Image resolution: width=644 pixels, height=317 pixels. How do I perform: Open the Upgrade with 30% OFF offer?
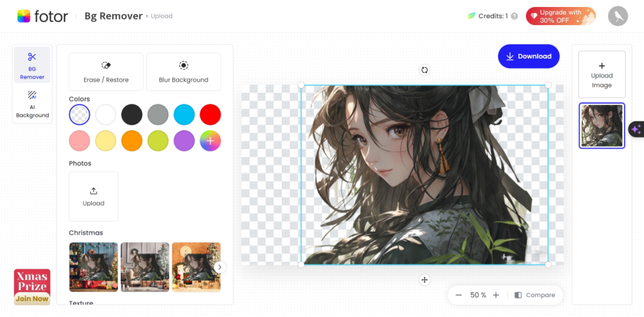click(560, 16)
